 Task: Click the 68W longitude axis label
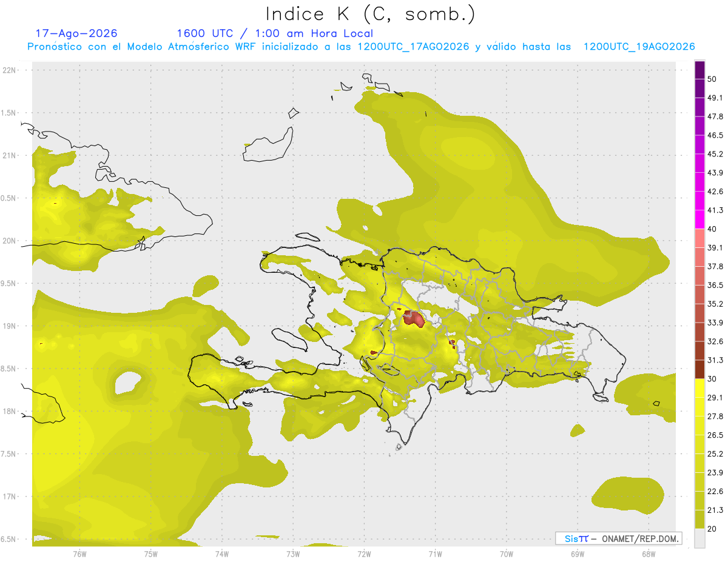648,554
